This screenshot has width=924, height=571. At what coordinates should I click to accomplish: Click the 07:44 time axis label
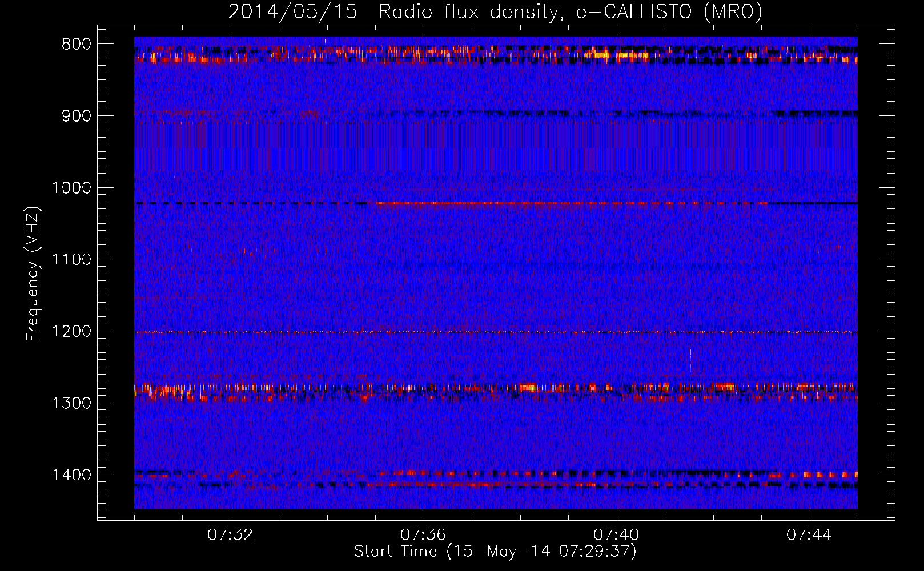(x=810, y=535)
